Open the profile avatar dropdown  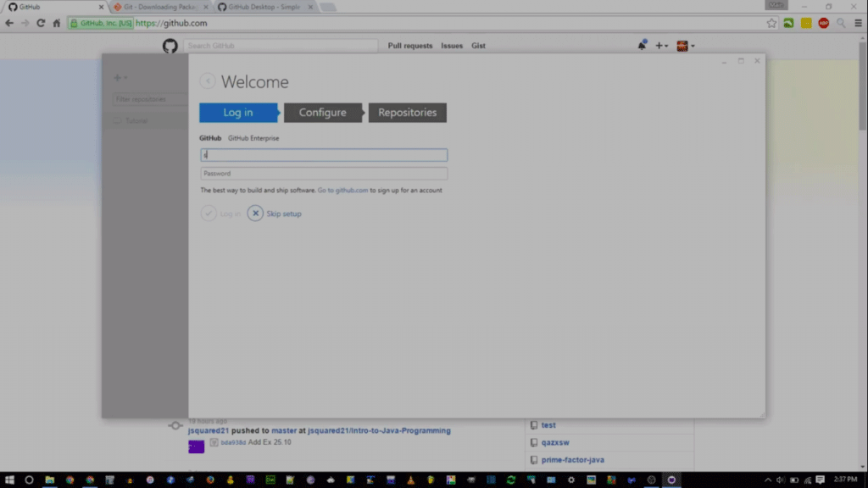682,45
